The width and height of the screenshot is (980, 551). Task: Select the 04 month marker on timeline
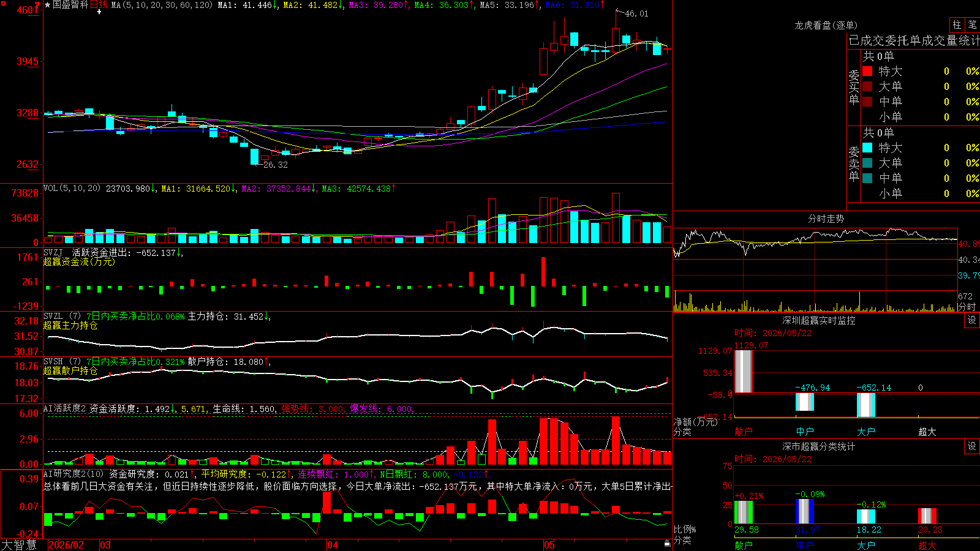(332, 545)
